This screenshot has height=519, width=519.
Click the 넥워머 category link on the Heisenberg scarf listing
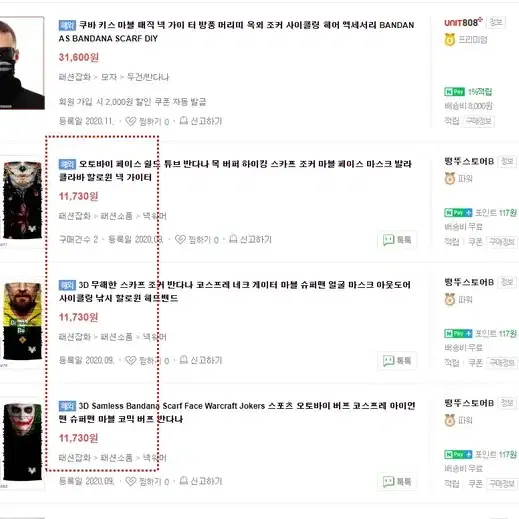pos(155,337)
